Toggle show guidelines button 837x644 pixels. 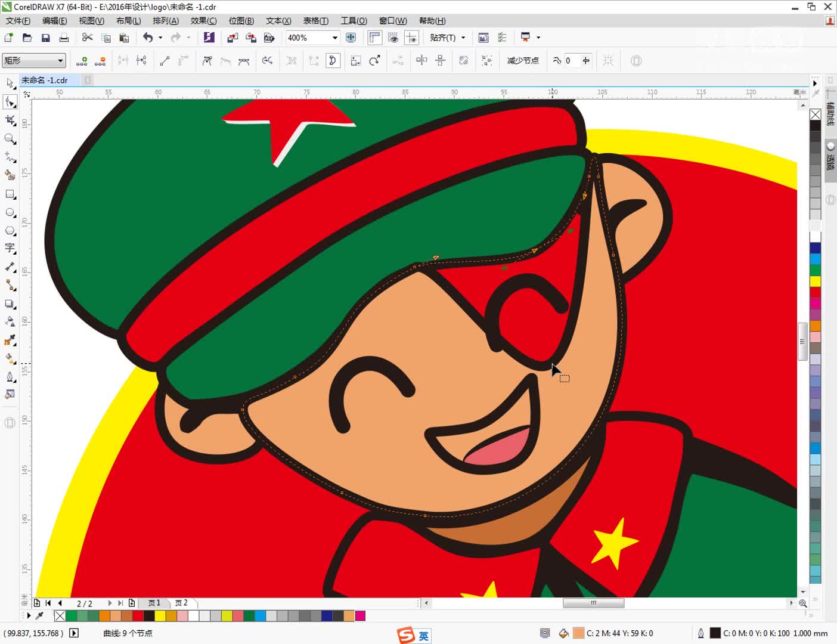tap(411, 38)
